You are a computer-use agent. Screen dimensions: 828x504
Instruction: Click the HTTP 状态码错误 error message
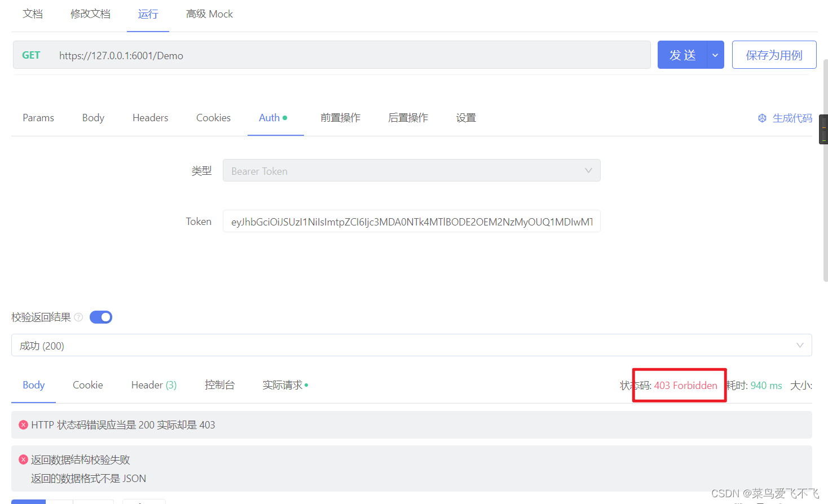click(x=123, y=425)
